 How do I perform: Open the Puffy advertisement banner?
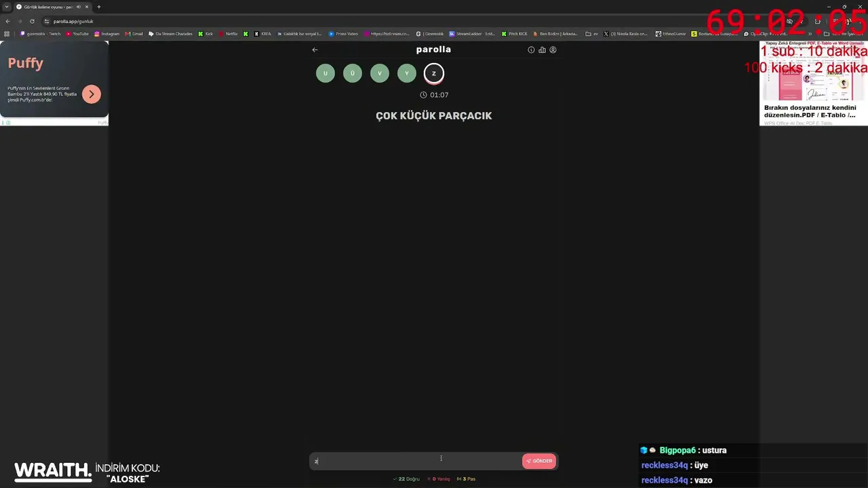click(54, 80)
